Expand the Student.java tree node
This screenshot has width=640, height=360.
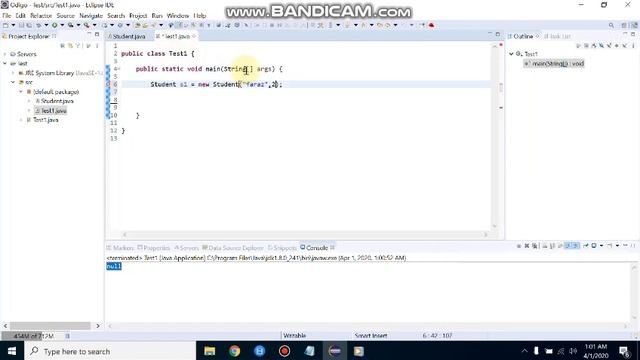click(x=29, y=101)
